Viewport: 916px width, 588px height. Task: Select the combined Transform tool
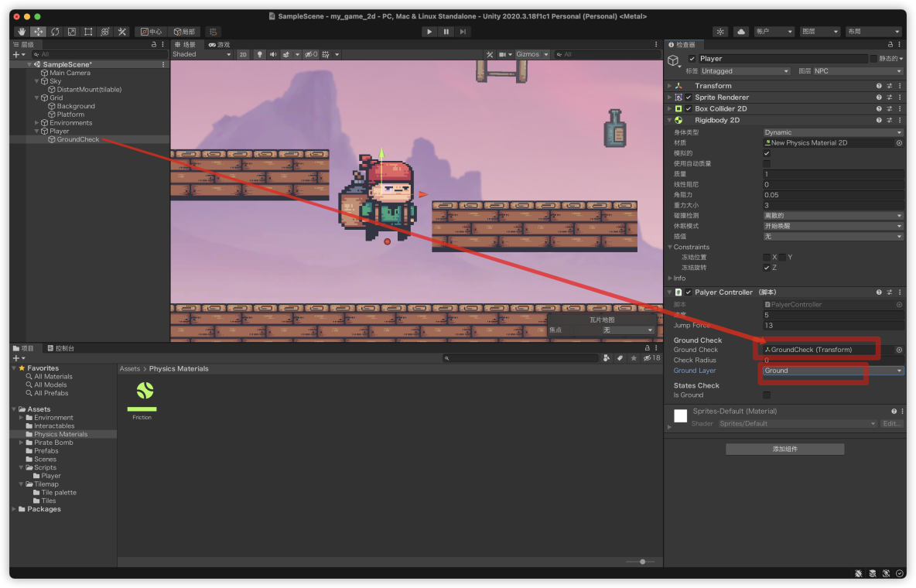105,32
